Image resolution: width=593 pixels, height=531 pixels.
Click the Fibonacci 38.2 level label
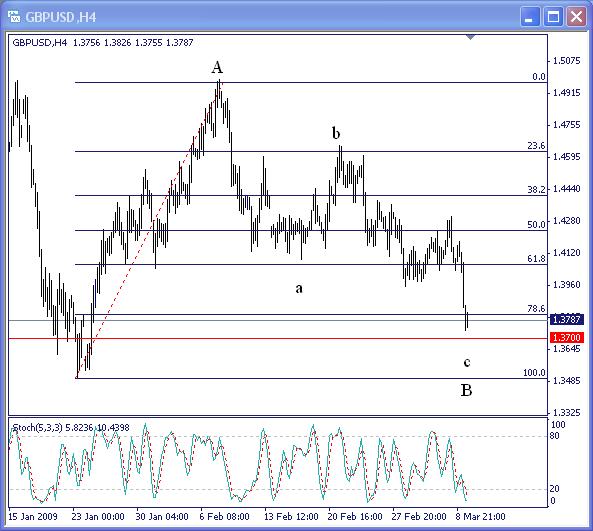(x=537, y=189)
